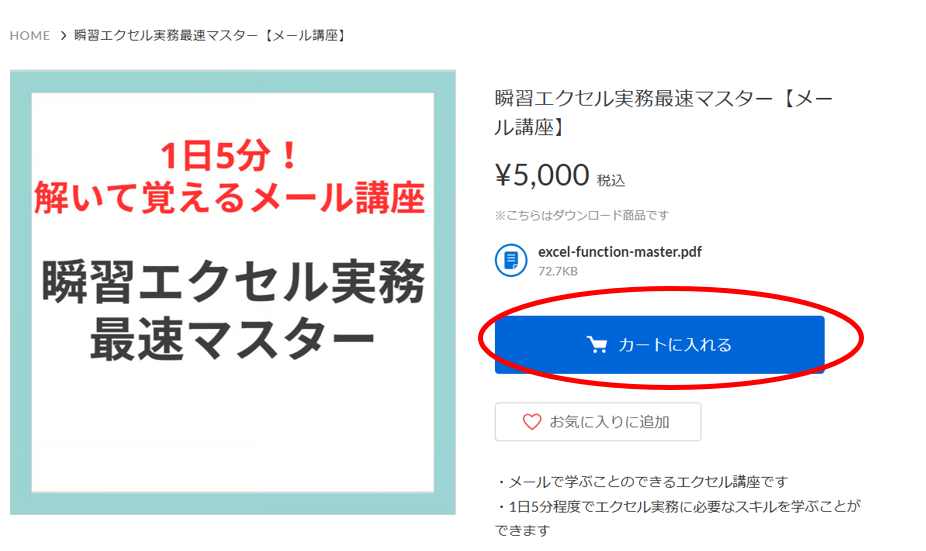Open the excel-function-master.pdf file name

tap(619, 252)
